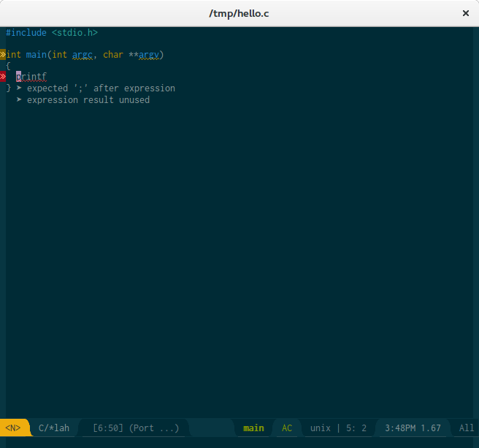
Task: Place cursor on #include keyword
Action: click(x=26, y=32)
